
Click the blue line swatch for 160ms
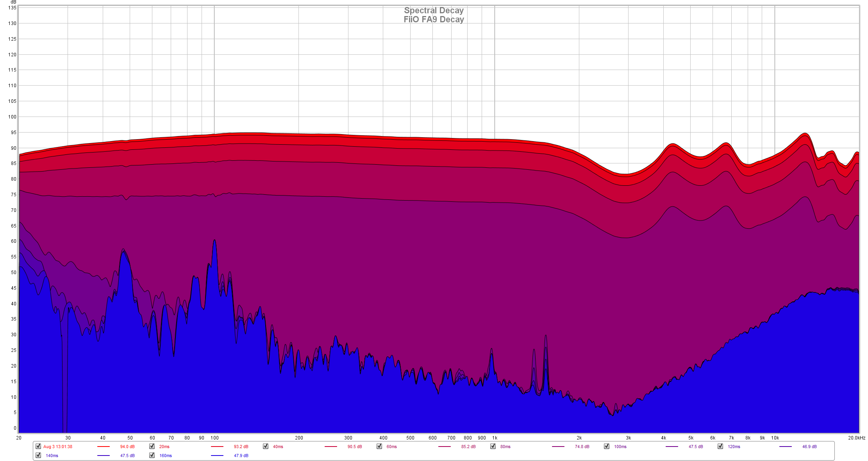217,456
